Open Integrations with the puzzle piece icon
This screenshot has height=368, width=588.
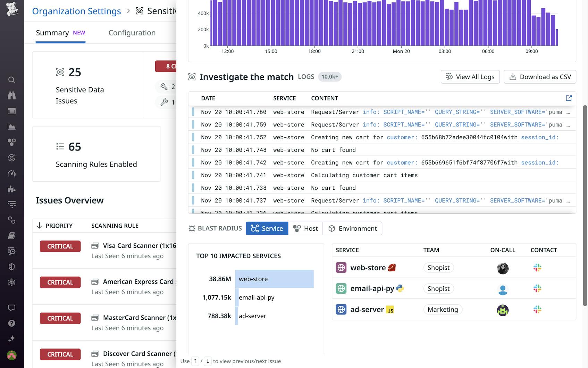[12, 189]
